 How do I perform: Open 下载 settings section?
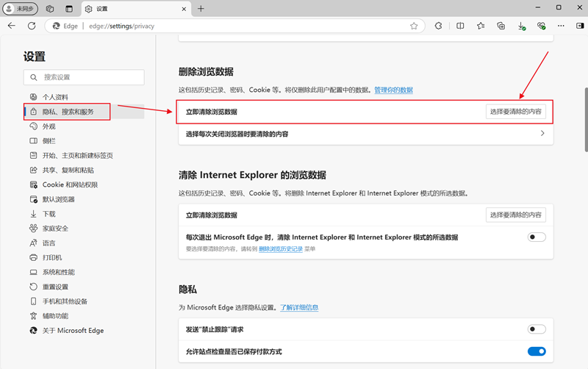[84, 214]
